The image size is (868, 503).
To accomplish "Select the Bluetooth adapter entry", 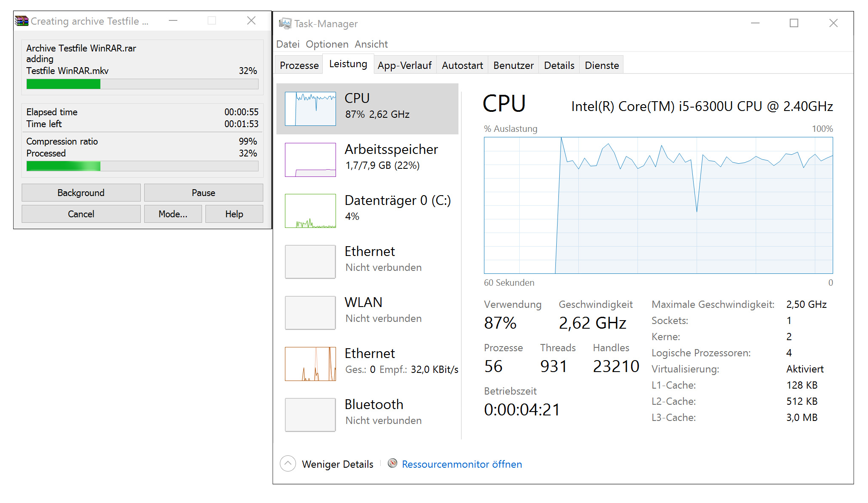I will pyautogui.click(x=367, y=415).
